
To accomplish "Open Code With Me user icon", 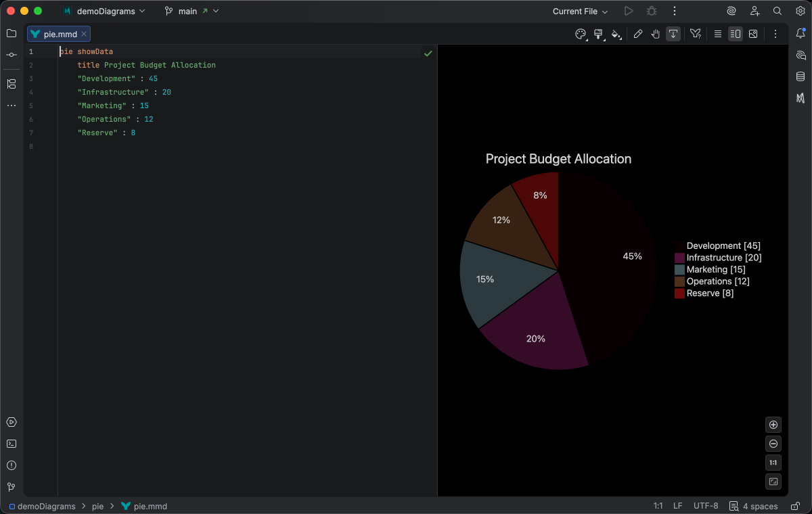I will coord(754,11).
